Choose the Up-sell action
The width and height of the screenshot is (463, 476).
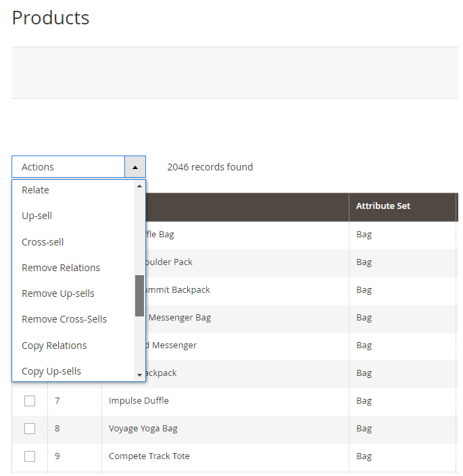(37, 216)
